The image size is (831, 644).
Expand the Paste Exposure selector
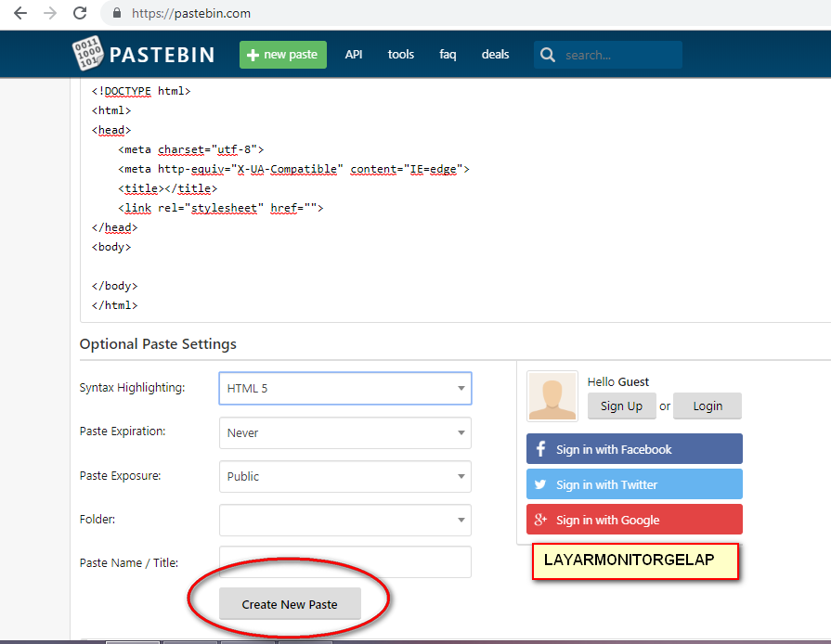pos(344,476)
